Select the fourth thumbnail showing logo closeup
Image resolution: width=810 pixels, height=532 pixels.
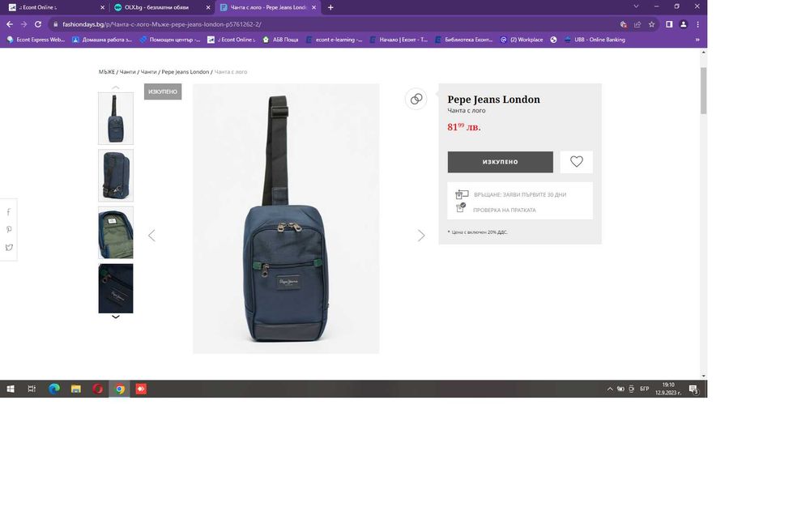(116, 288)
